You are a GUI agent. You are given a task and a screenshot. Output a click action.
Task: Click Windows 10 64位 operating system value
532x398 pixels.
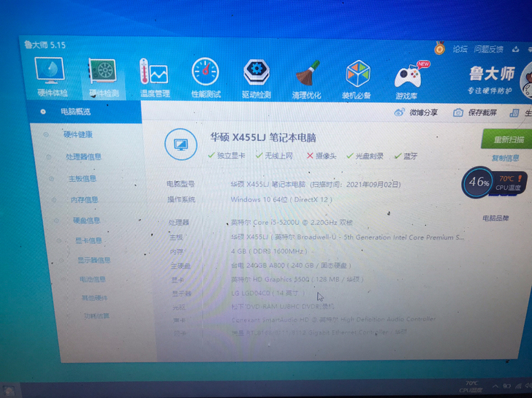[x=281, y=199]
